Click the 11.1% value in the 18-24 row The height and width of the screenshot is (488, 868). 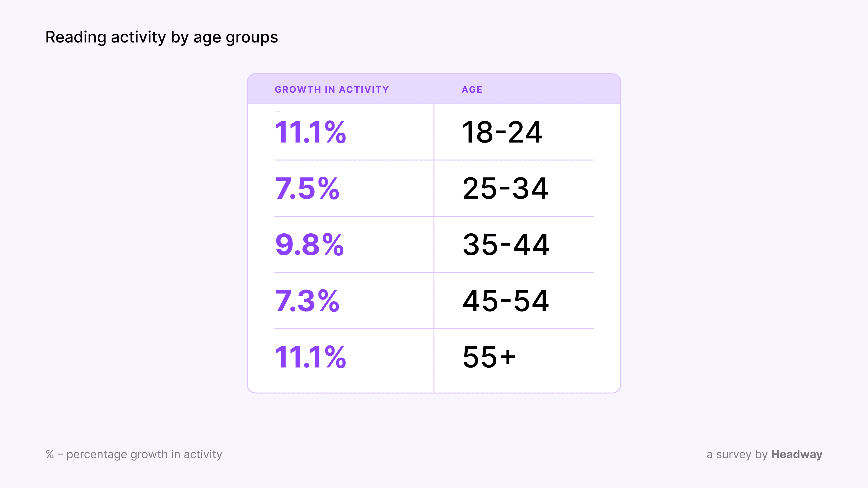click(310, 132)
